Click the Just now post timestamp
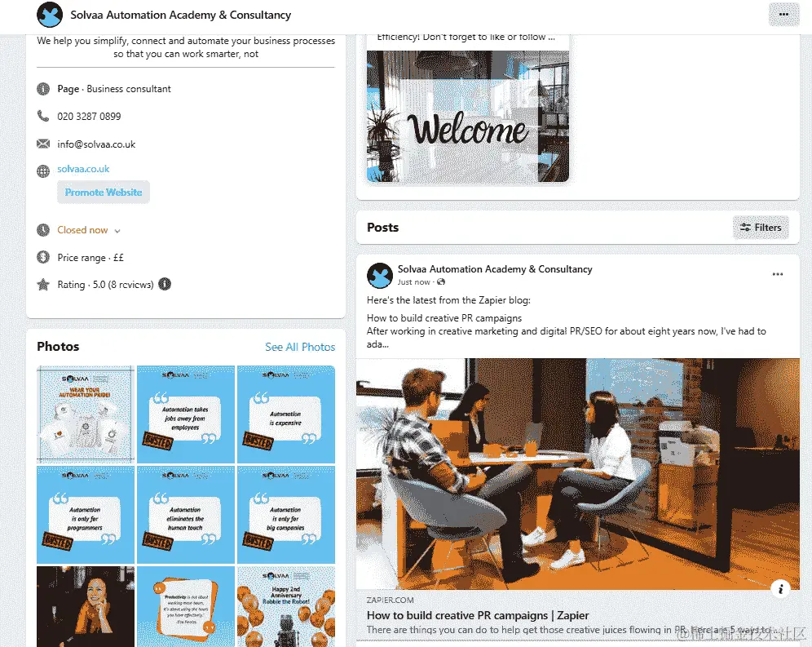Viewport: 812px width, 647px height. pos(414,282)
